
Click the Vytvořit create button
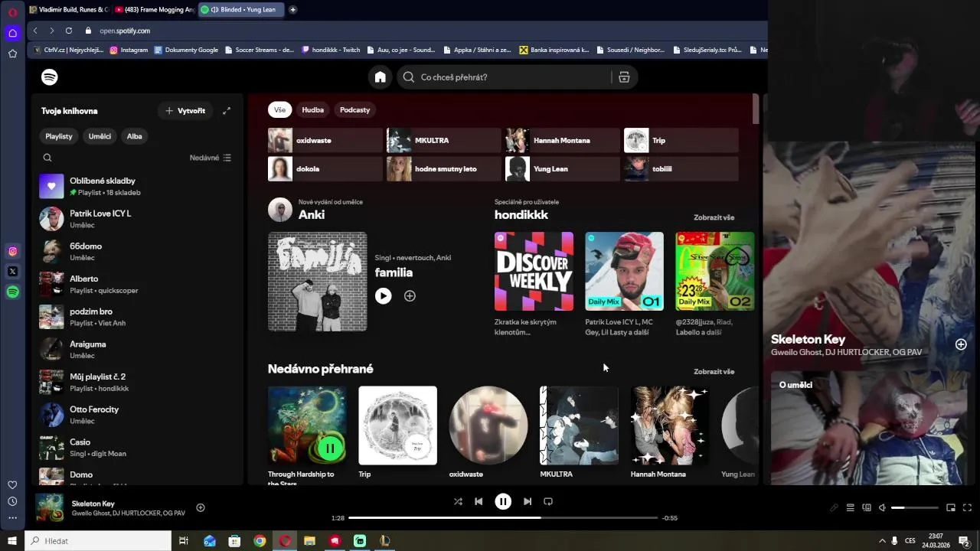click(x=185, y=111)
